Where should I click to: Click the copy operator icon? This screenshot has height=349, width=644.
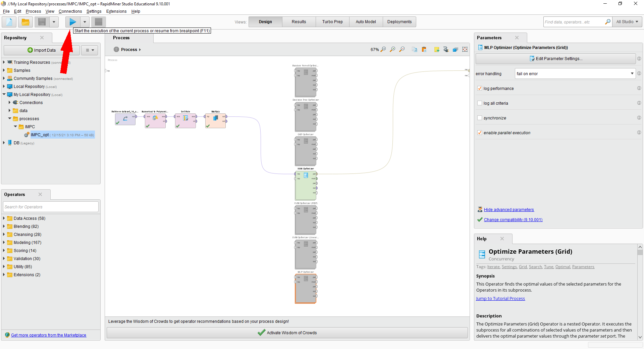coord(415,49)
